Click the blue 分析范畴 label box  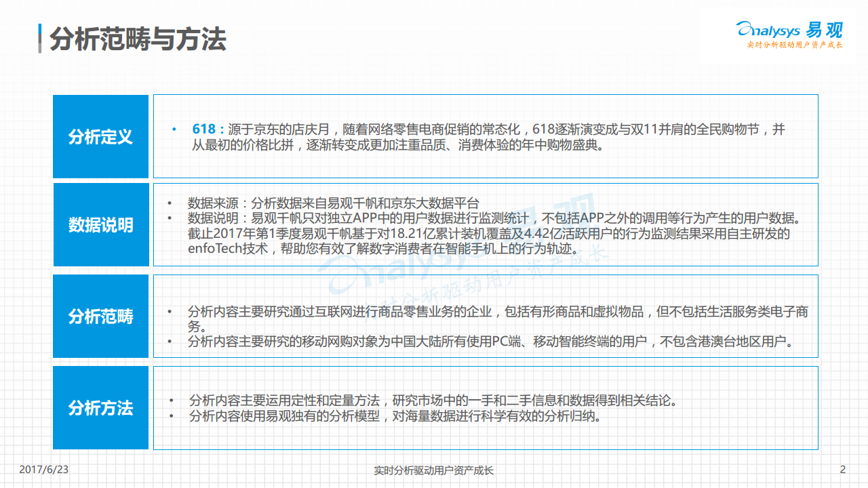pyautogui.click(x=100, y=316)
